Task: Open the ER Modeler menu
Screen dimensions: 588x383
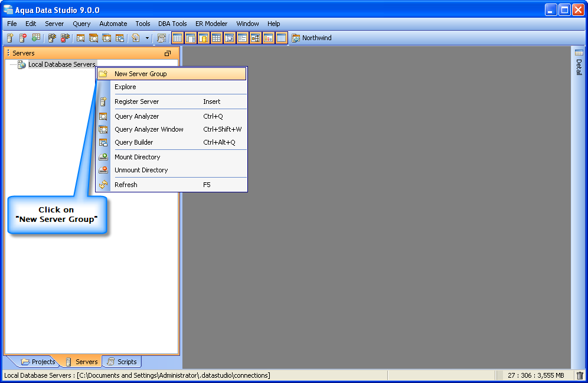Action: [211, 24]
